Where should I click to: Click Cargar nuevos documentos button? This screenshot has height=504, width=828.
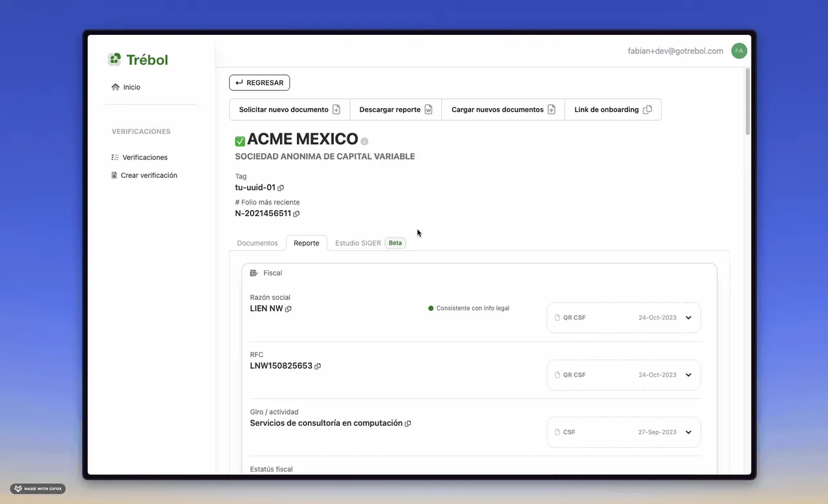coord(503,109)
